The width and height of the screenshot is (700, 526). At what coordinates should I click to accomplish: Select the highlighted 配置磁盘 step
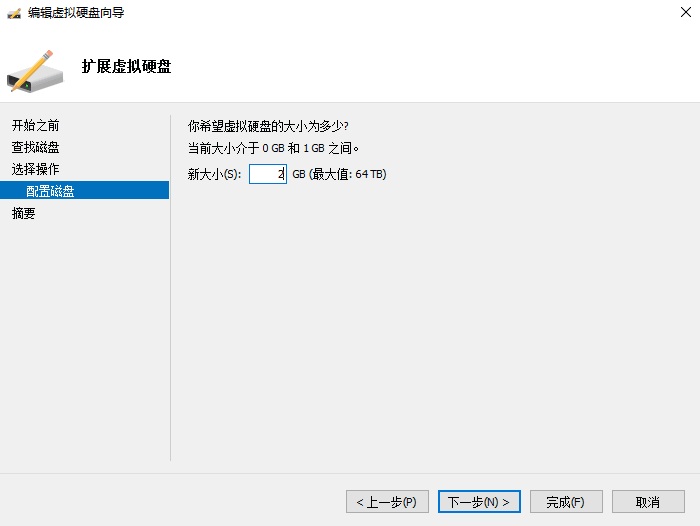coord(84,191)
